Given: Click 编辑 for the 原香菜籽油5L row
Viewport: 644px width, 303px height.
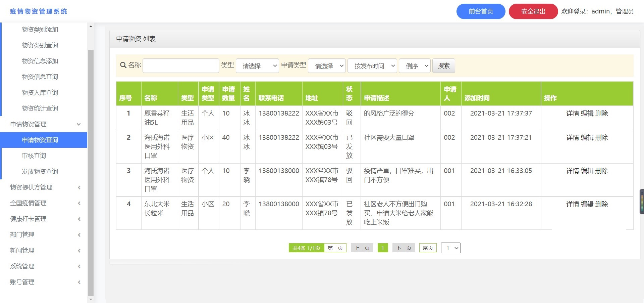Looking at the screenshot, I should coord(587,114).
